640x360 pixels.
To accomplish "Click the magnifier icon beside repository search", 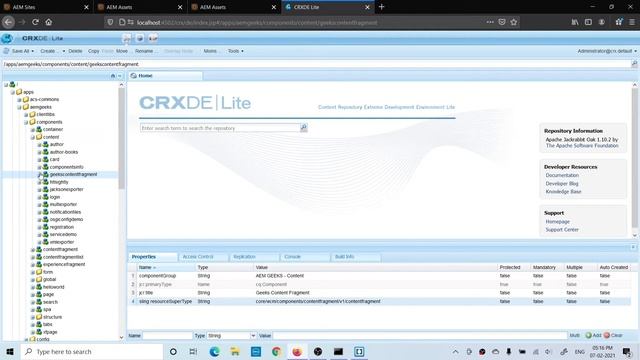I will click(304, 128).
